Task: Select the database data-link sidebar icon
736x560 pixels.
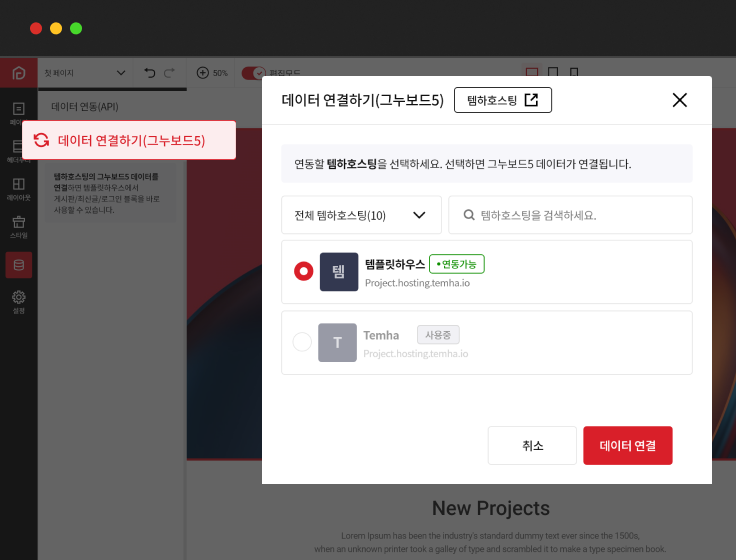Action: [19, 265]
